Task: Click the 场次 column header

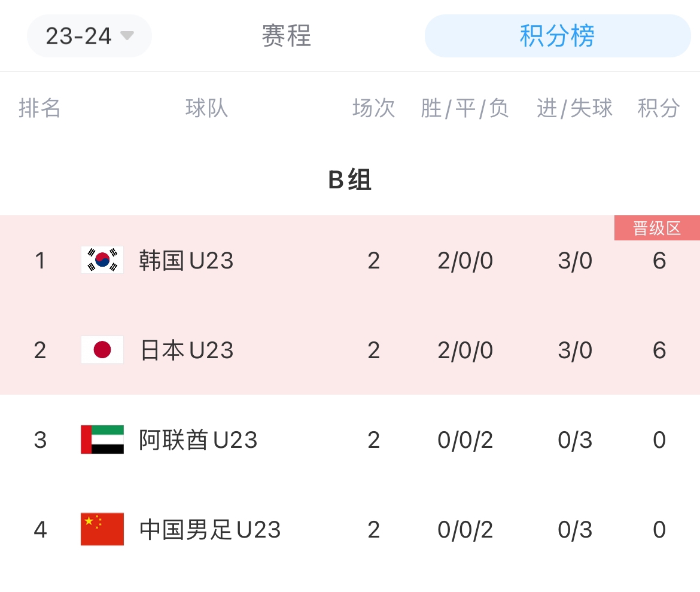Action: [x=374, y=109]
